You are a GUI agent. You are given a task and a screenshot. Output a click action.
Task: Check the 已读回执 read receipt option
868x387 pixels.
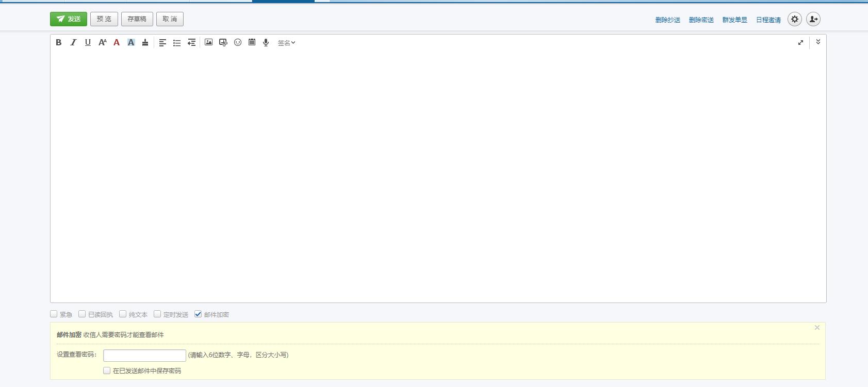82,314
